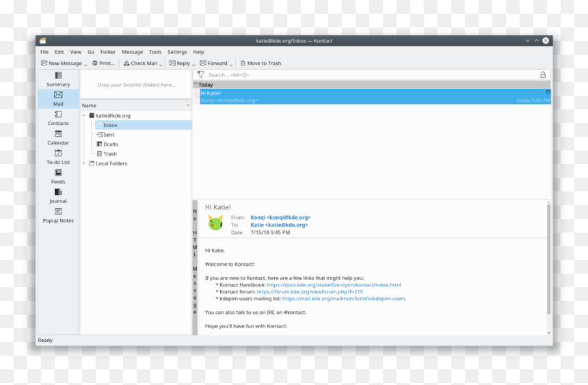The height and width of the screenshot is (385, 588).
Task: Select the Local Folders entry
Action: click(108, 163)
